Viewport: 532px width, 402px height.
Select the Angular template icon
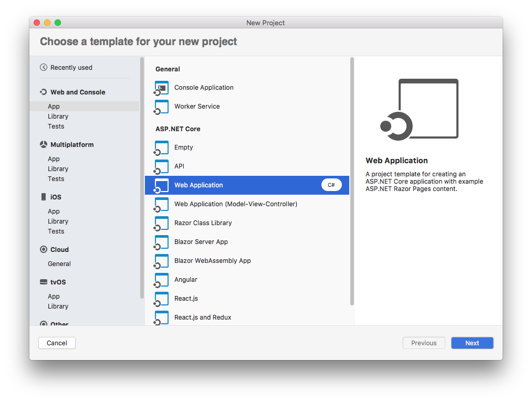[x=161, y=280]
